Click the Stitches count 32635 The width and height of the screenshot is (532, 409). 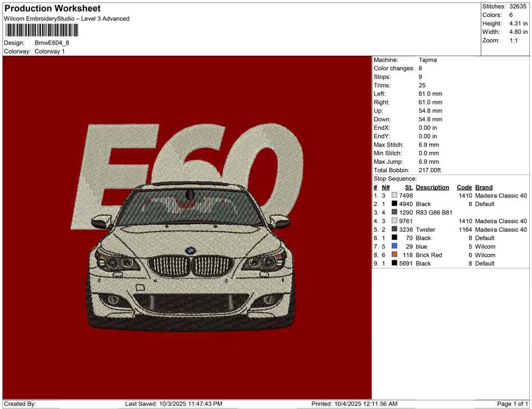(x=519, y=6)
